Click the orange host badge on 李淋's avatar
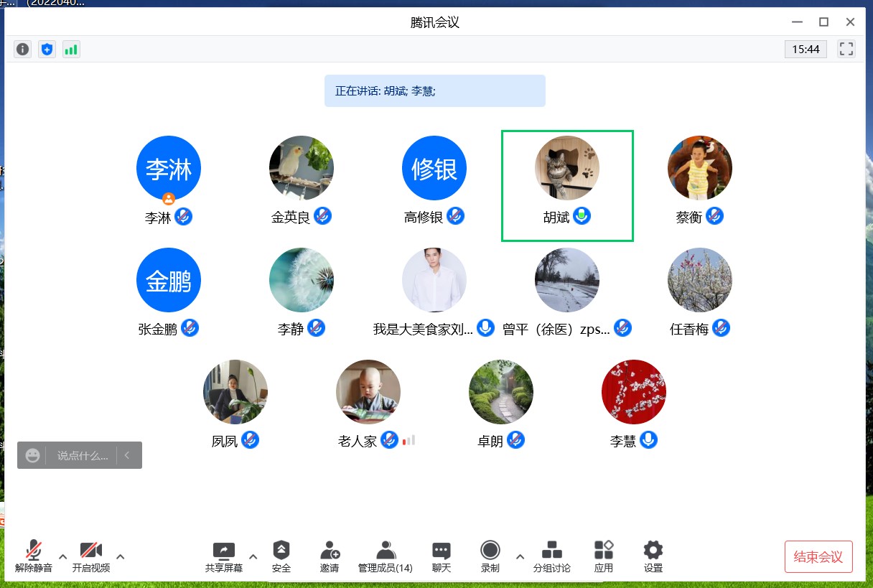This screenshot has width=873, height=588. tap(169, 198)
